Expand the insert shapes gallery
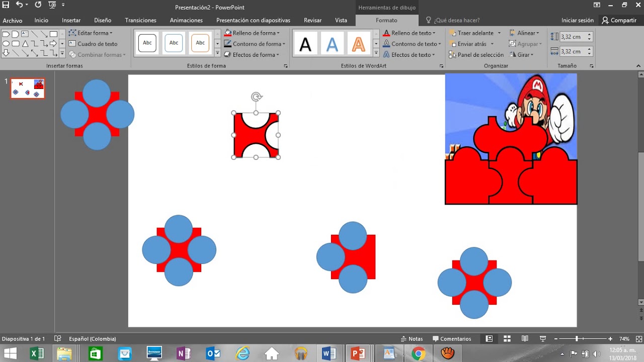Viewport: 644px width, 362px height. 62,53
